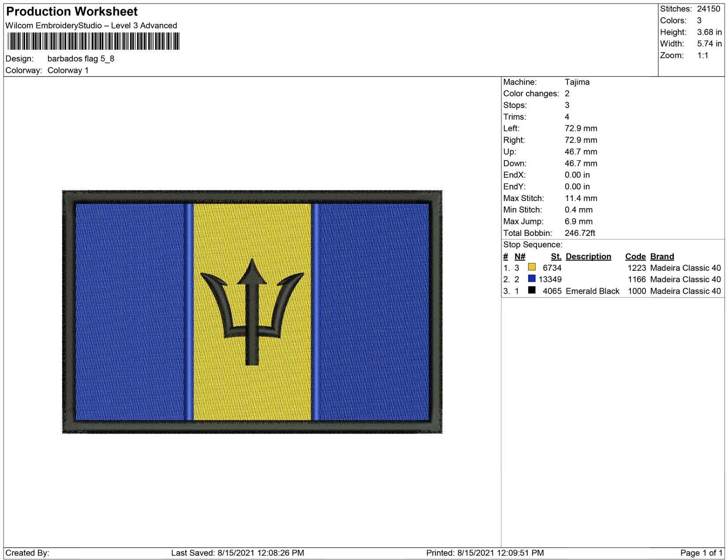Click the 'Right:' measurement label
Screen dimensions: 728x560
click(x=514, y=140)
